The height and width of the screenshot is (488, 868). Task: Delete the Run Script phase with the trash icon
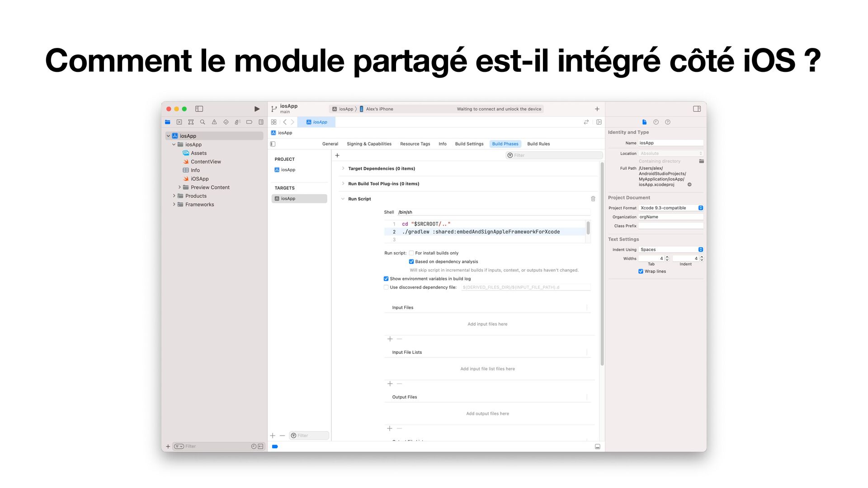[593, 199]
